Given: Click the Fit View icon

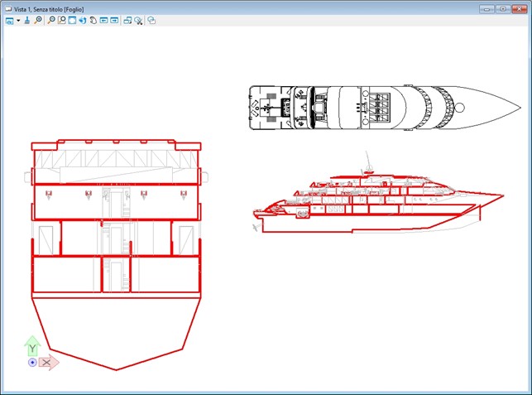Looking at the screenshot, I should 73,20.
